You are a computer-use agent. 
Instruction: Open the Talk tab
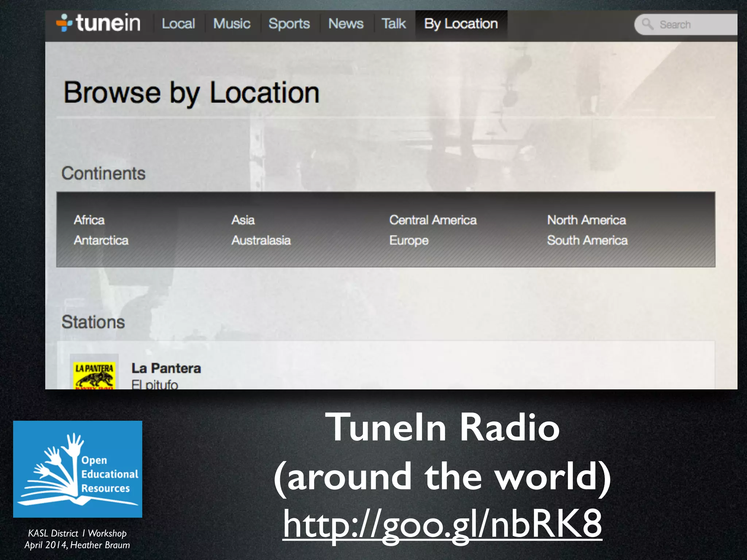[x=394, y=24]
